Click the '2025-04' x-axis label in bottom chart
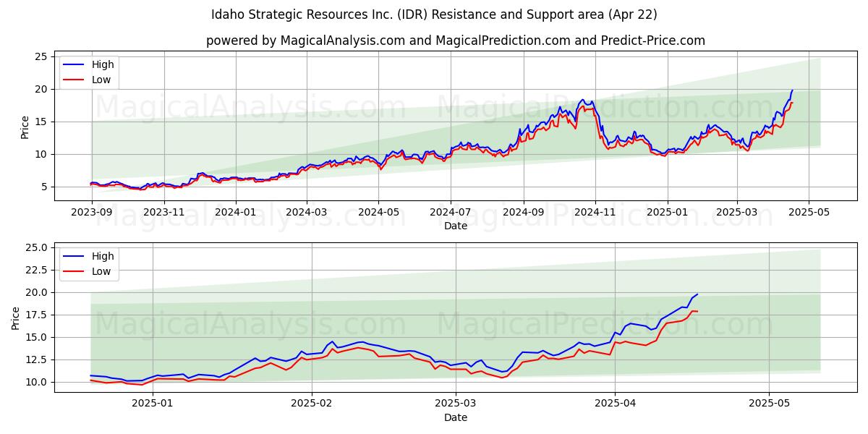Viewport: 868px width, 434px height. point(615,404)
